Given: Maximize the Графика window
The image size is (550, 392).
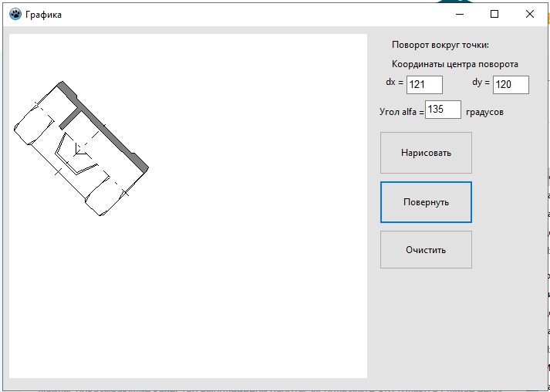Looking at the screenshot, I should point(494,14).
